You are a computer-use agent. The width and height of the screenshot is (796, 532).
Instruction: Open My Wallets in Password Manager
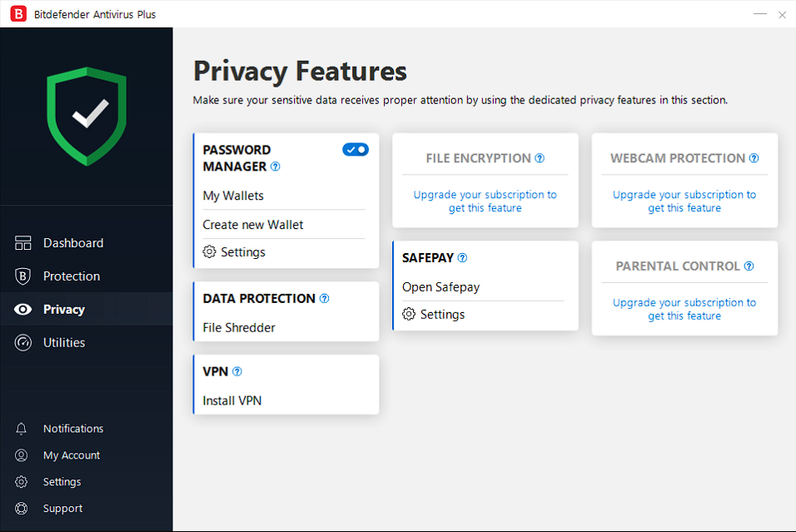(233, 196)
